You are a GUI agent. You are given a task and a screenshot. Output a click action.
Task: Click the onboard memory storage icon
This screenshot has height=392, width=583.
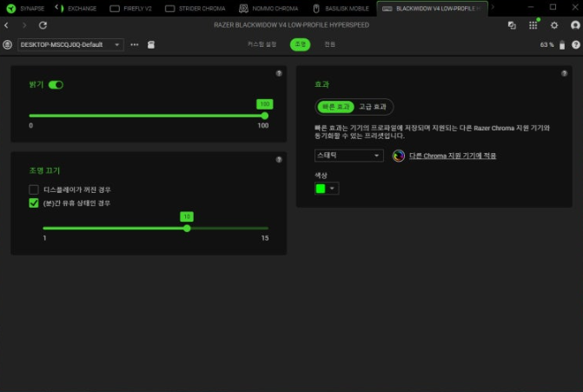click(150, 44)
